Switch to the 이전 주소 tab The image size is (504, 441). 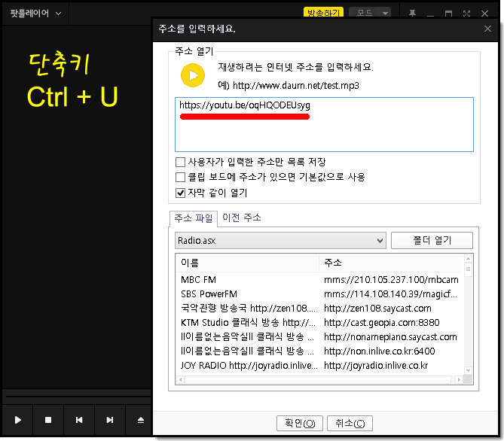point(242,217)
